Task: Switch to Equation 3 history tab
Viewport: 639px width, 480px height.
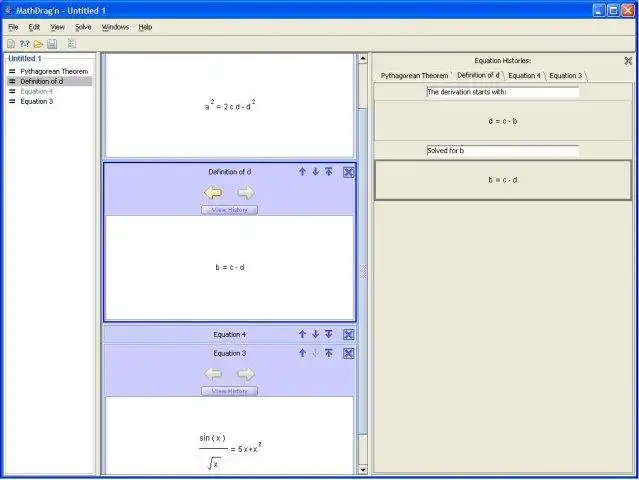Action: pos(566,75)
